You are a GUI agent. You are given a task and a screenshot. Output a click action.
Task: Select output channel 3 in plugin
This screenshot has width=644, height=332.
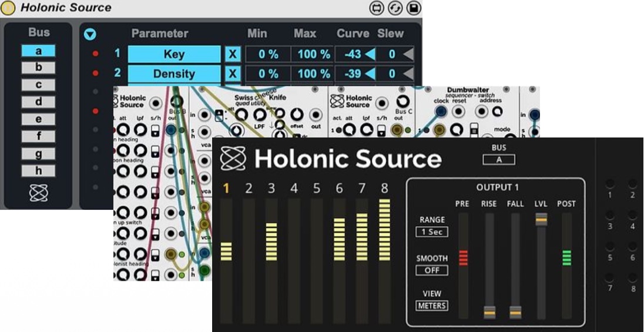pos(271,189)
